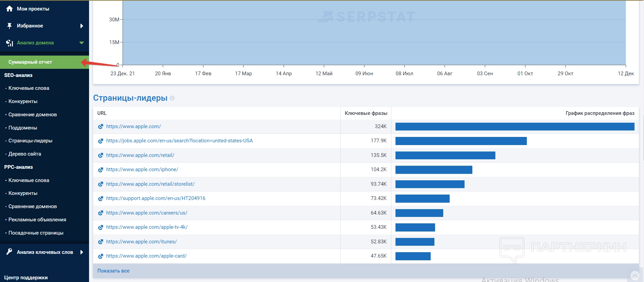Viewport: 644px width, 282px height.
Task: Click the info icon beside Страницы-лидеры heading
Action: click(172, 98)
